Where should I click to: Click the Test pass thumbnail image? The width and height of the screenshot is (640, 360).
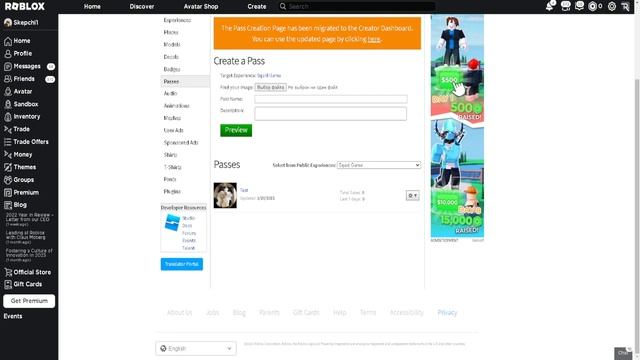pos(225,196)
